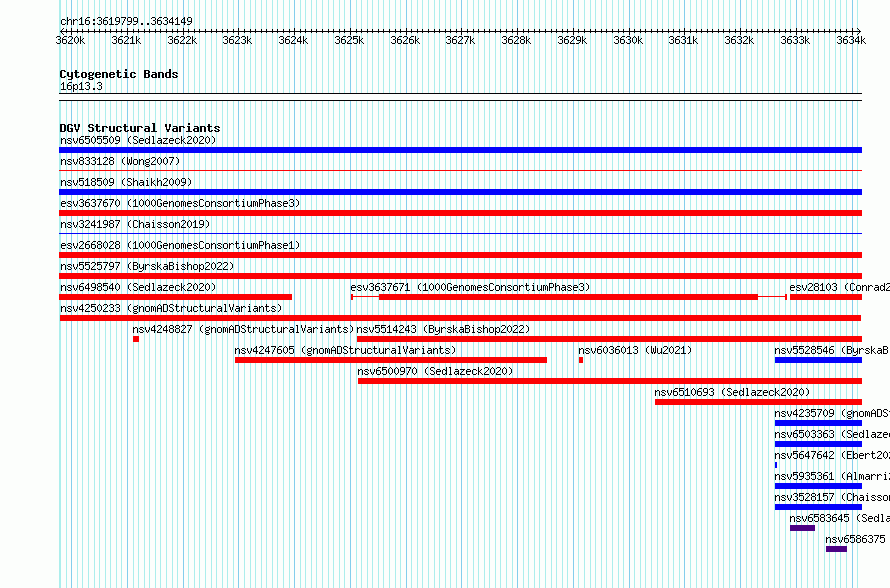The width and height of the screenshot is (890, 588).
Task: Open the nsv6505509 (Sedlazeck2020) variant label
Action: pos(138,140)
